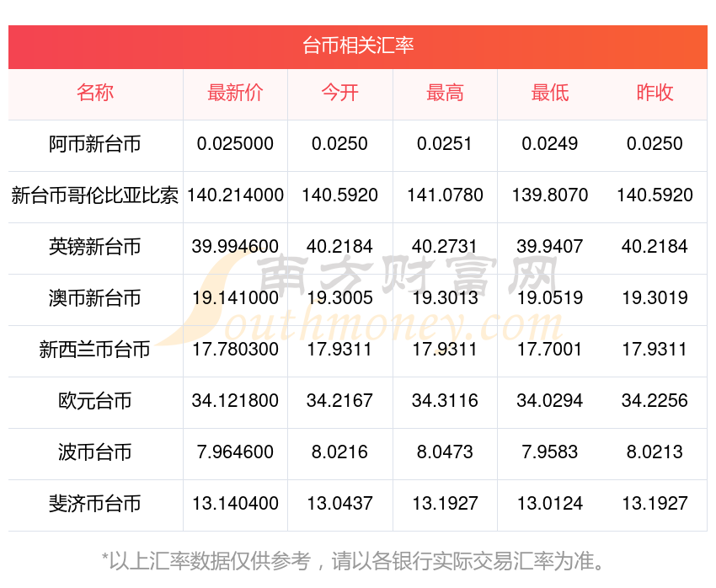Click the open value 34.2167

click(339, 401)
